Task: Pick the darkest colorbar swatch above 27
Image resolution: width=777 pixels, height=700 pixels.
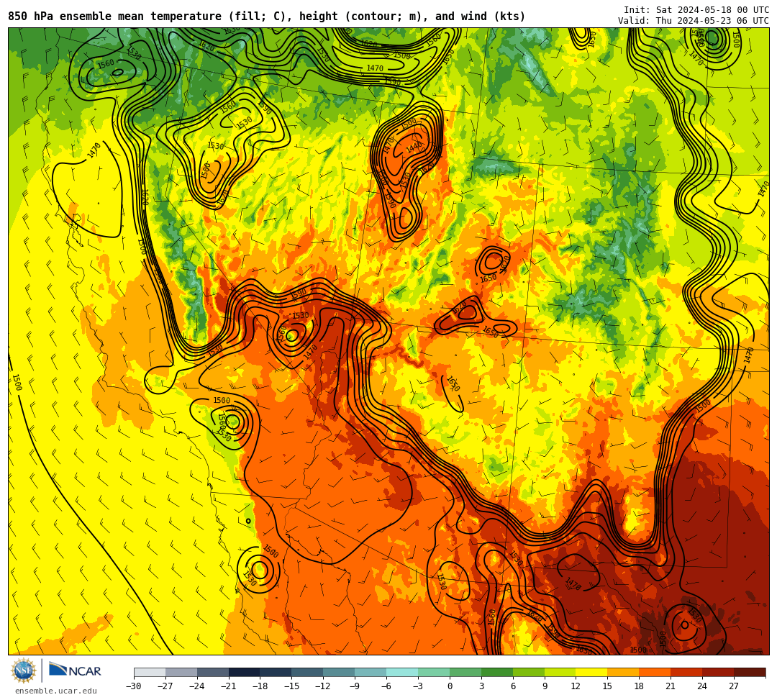Action: click(x=750, y=672)
